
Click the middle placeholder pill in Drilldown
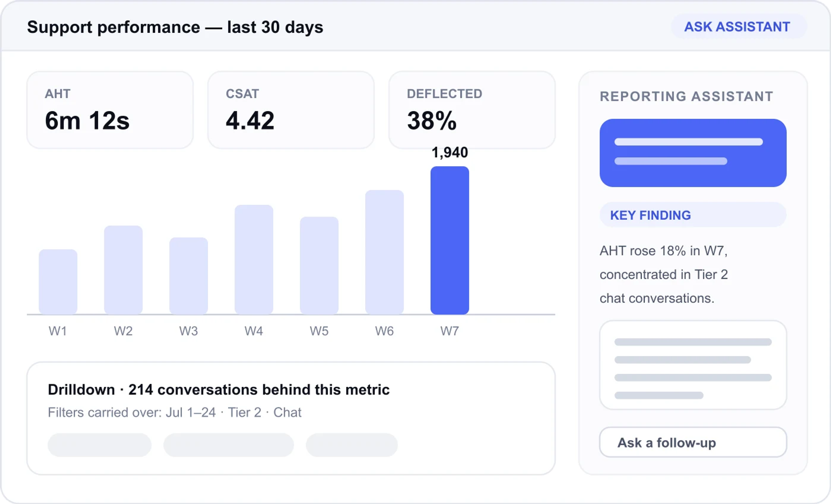(229, 445)
